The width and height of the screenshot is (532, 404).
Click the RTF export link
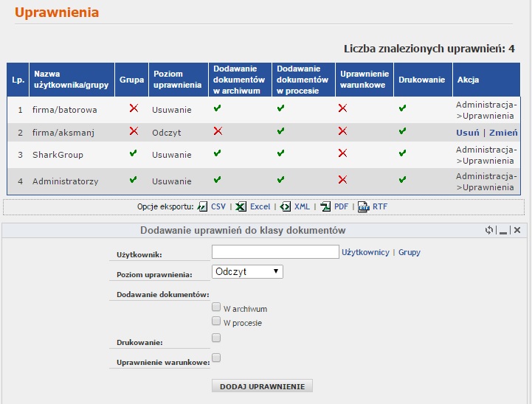[380, 206]
